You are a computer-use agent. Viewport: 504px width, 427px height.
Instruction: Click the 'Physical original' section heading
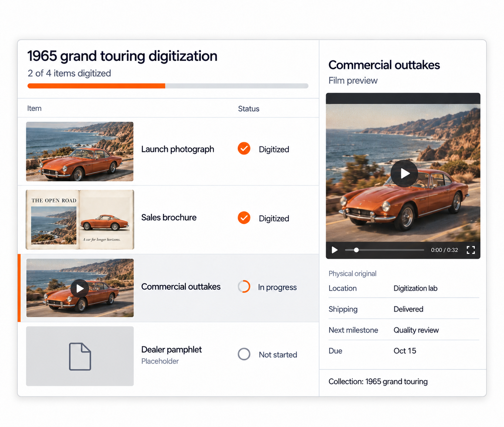(x=352, y=273)
